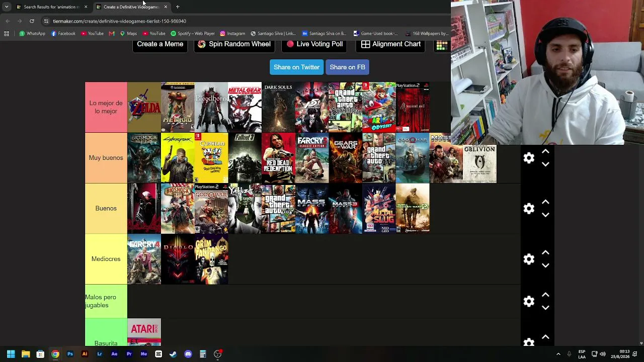Open settings gear for the Muy buenos tier
Image resolution: width=644 pixels, height=362 pixels.
(x=528, y=158)
